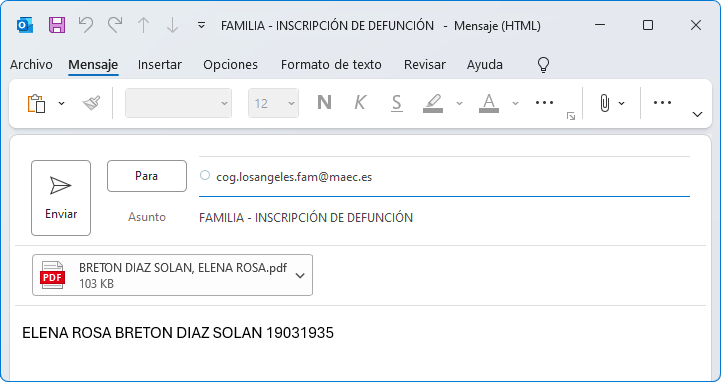The image size is (721, 382).
Task: Open Customize Quick Access Toolbar dropdown
Action: pyautogui.click(x=201, y=25)
